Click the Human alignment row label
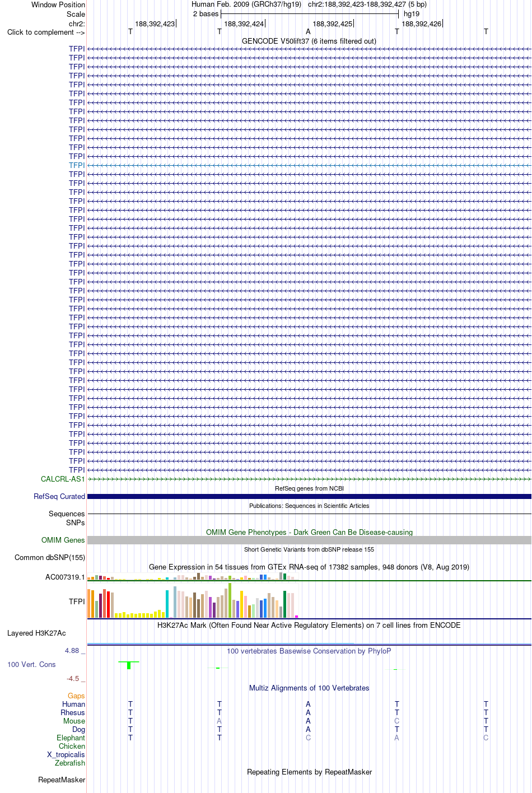Image resolution: width=532 pixels, height=793 pixels. click(73, 704)
